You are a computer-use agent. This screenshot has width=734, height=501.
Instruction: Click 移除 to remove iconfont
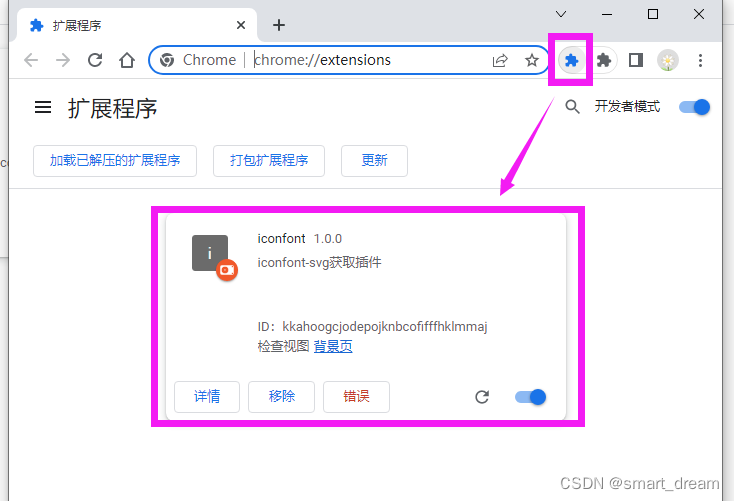(x=281, y=397)
